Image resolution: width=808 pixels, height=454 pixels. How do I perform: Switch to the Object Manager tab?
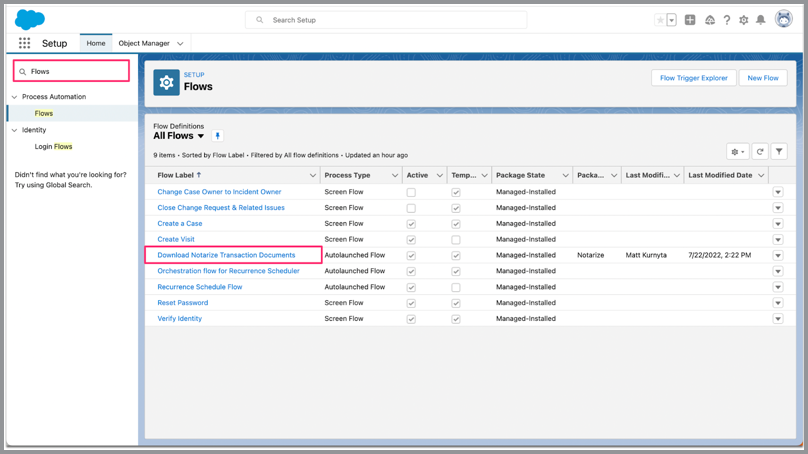click(x=143, y=44)
